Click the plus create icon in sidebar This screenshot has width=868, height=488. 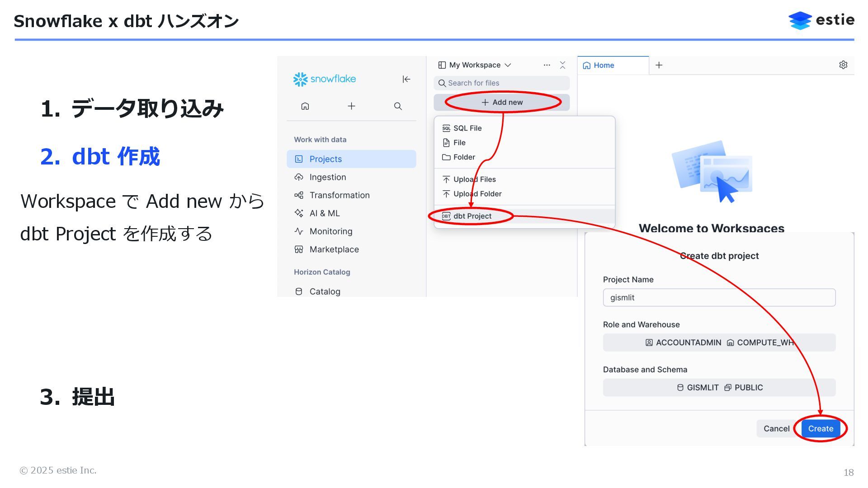coord(351,106)
